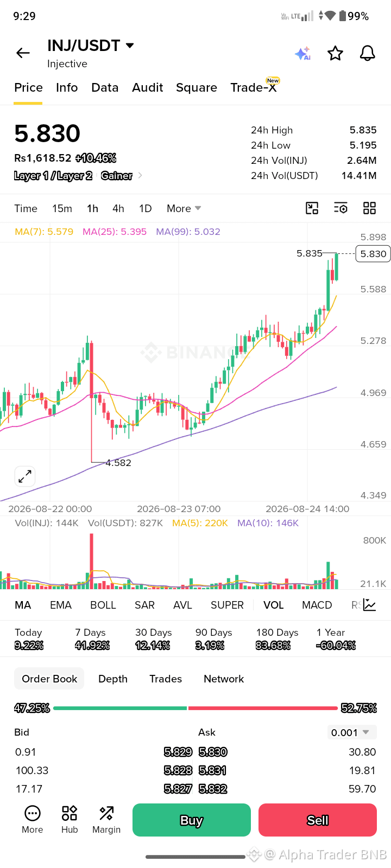391x868 pixels.
Task: Tap the 1 Year -60.04% change
Action: click(336, 639)
